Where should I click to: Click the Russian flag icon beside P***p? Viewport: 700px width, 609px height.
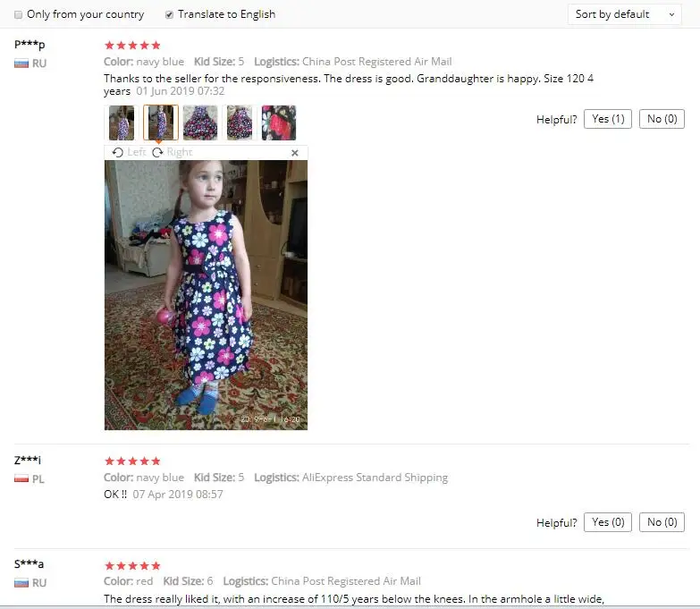[21, 63]
